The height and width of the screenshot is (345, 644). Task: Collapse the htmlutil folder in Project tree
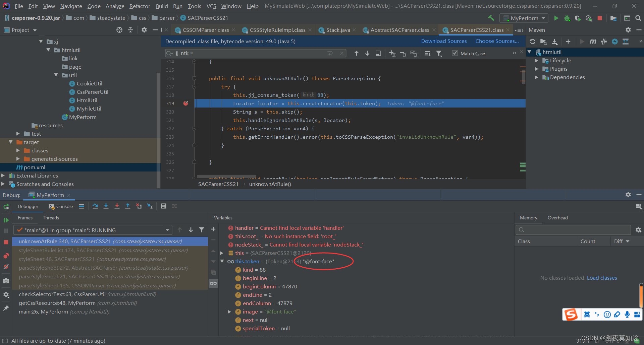click(48, 50)
